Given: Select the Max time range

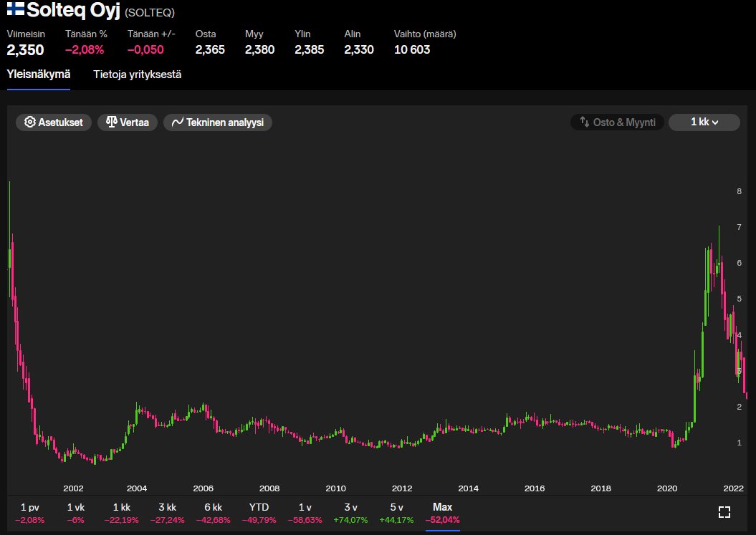Looking at the screenshot, I should (443, 514).
